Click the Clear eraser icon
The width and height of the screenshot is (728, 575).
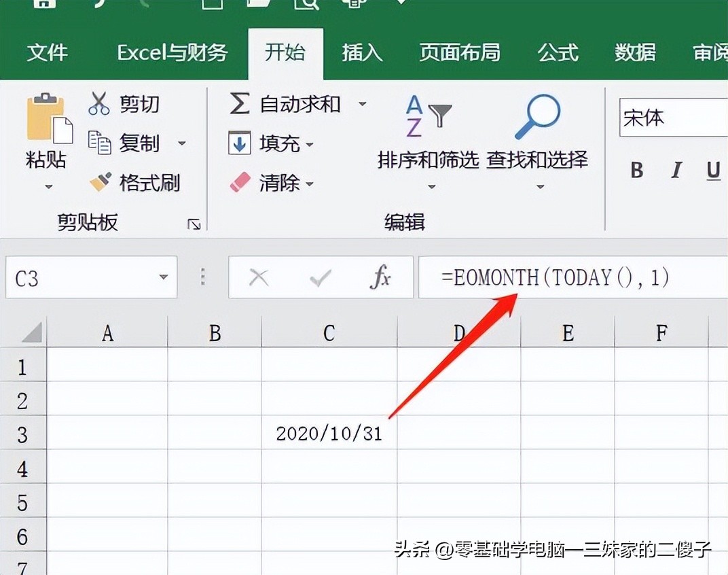pos(240,183)
